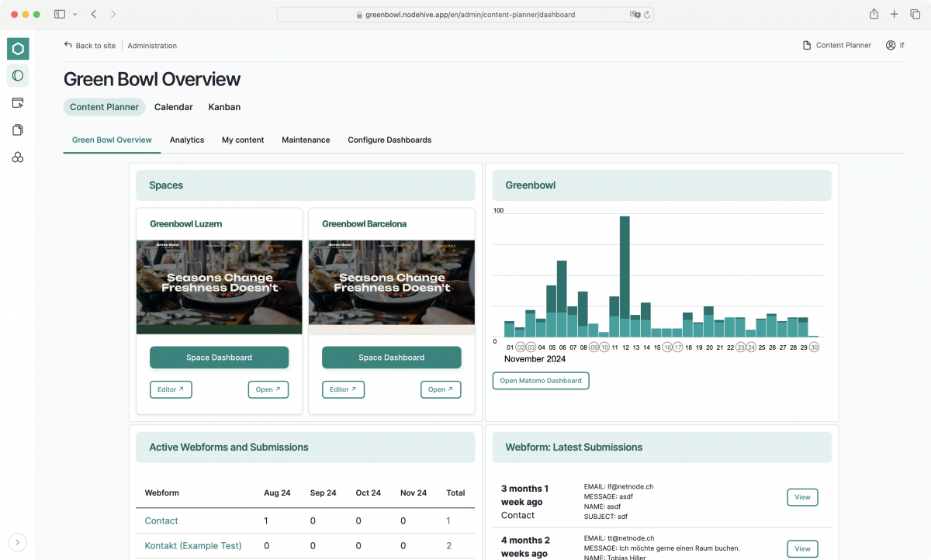Select the Green Bowl Overview sub-tab

112,140
